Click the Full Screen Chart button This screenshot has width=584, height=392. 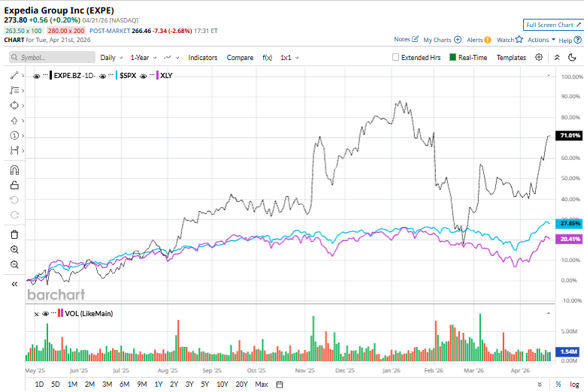(x=553, y=25)
